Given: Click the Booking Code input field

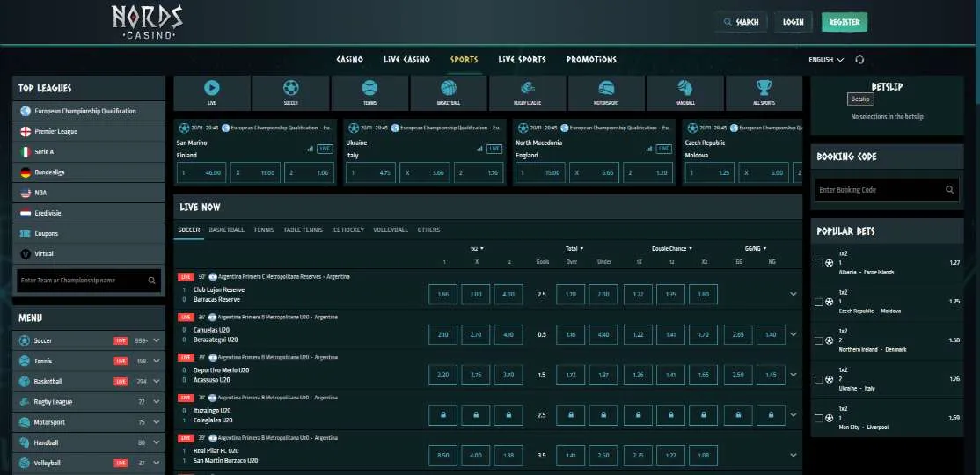Looking at the screenshot, I should (x=880, y=190).
